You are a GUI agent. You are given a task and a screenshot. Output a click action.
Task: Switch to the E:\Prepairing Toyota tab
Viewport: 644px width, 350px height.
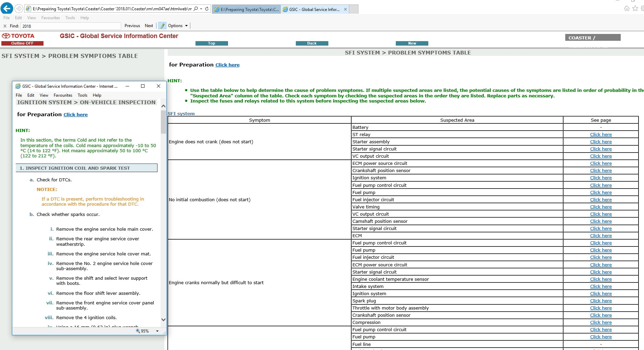(246, 10)
